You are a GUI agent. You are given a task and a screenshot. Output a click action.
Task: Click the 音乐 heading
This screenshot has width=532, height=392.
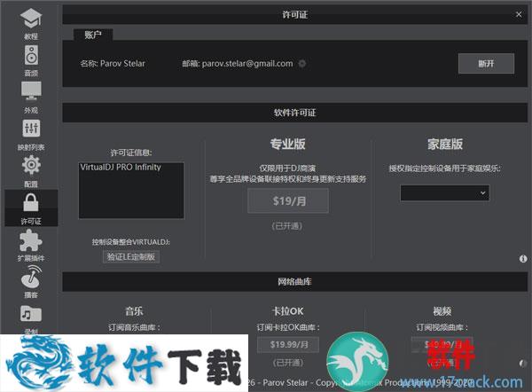[134, 311]
